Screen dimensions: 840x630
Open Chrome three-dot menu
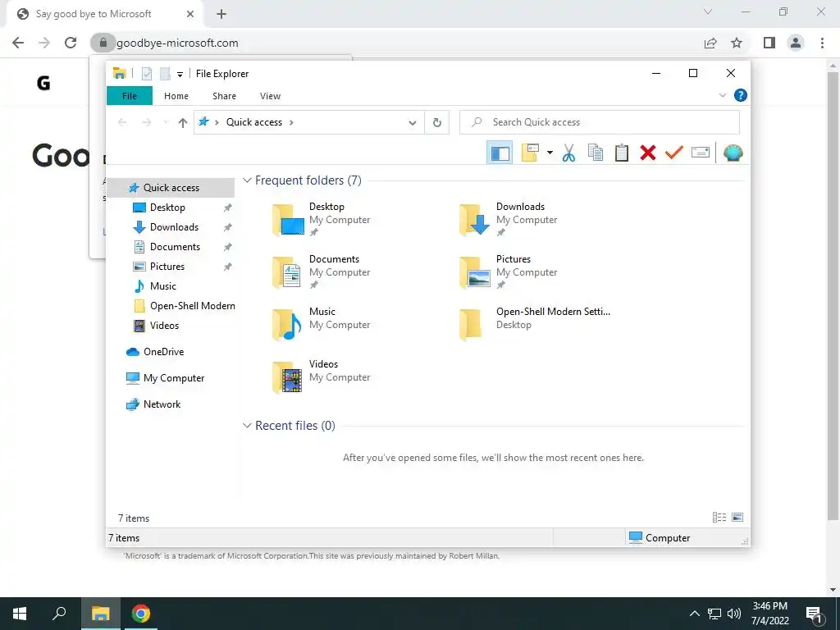pos(822,43)
